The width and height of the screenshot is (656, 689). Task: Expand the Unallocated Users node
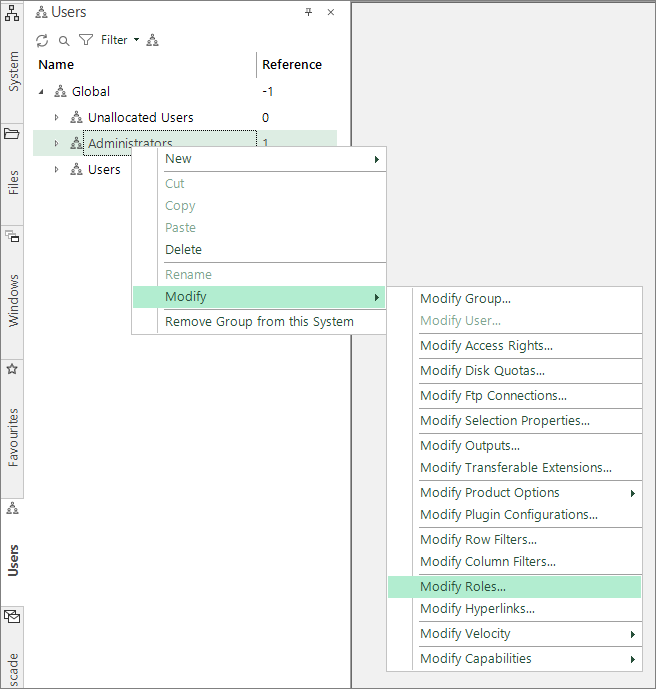56,117
